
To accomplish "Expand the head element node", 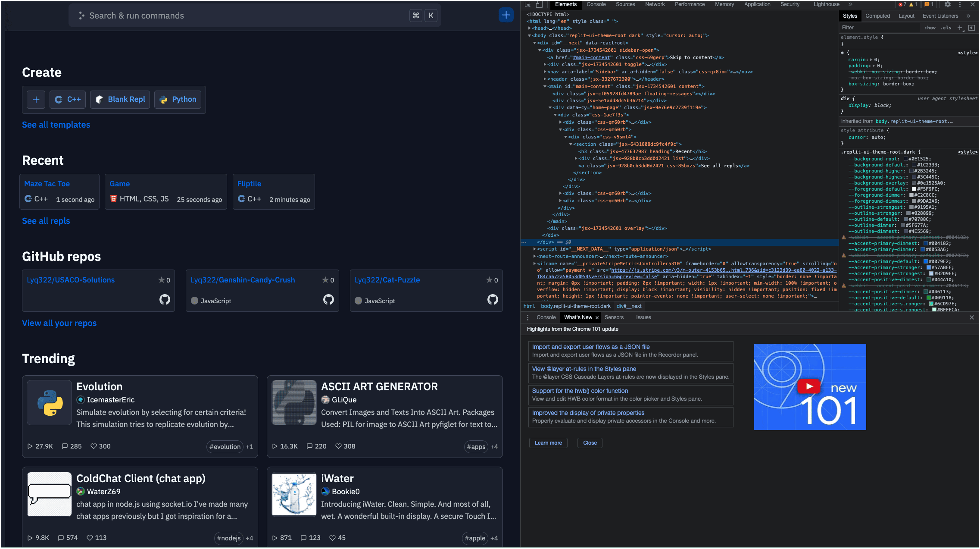I will [529, 28].
